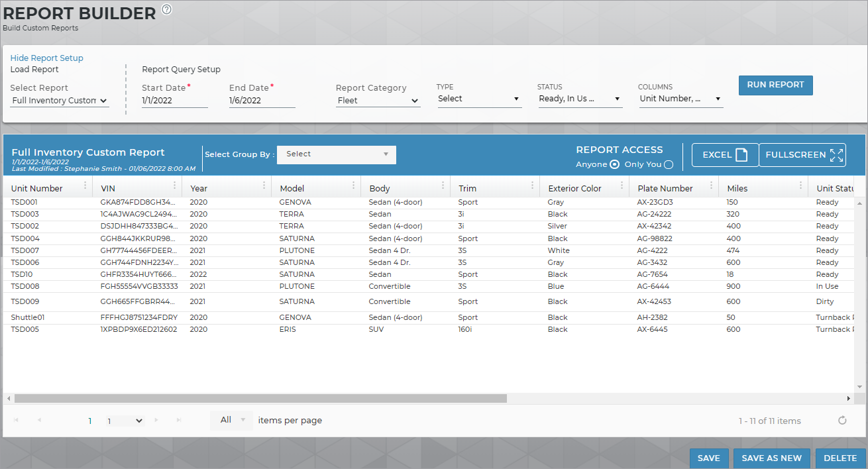Open the Unit Number column menu dots
This screenshot has height=469, width=868.
point(85,186)
